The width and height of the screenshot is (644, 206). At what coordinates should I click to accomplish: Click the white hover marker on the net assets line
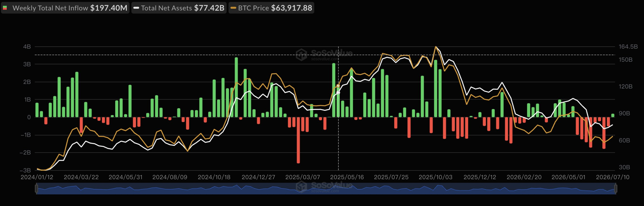point(338,93)
